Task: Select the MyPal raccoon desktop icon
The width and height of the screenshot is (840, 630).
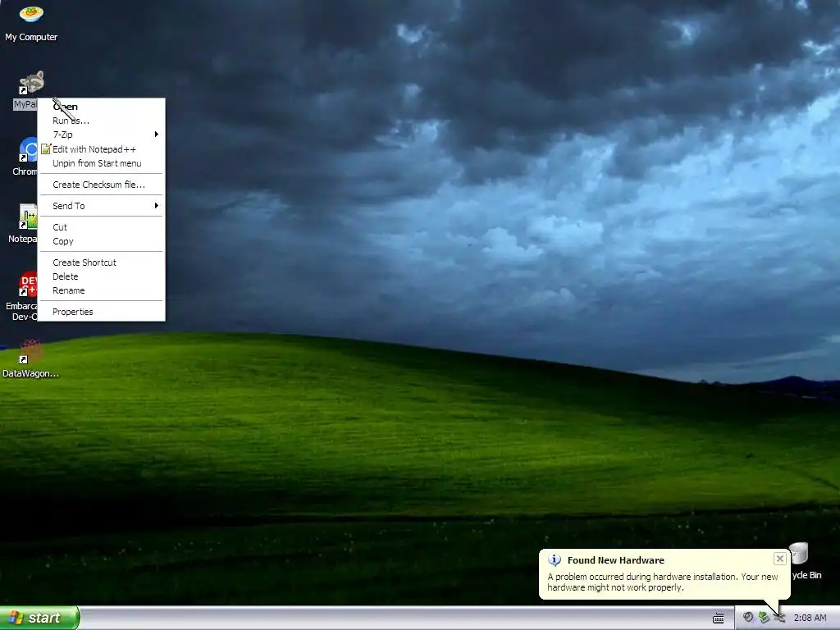Action: pyautogui.click(x=32, y=83)
